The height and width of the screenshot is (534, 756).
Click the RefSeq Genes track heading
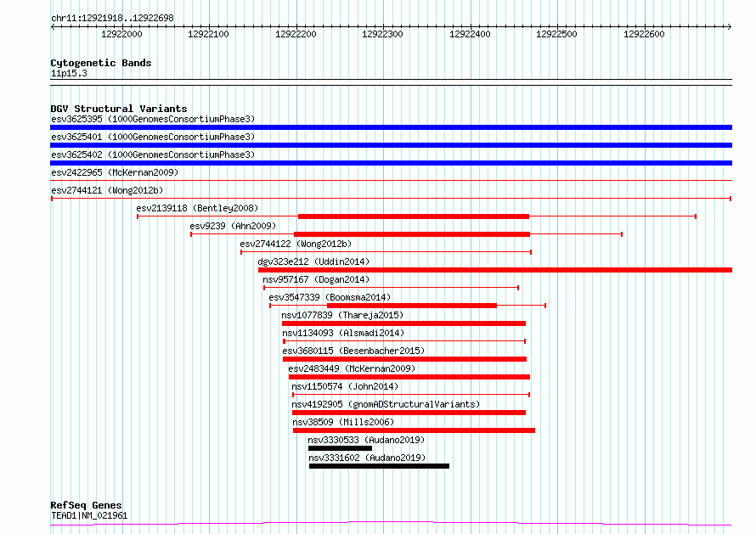point(86,505)
